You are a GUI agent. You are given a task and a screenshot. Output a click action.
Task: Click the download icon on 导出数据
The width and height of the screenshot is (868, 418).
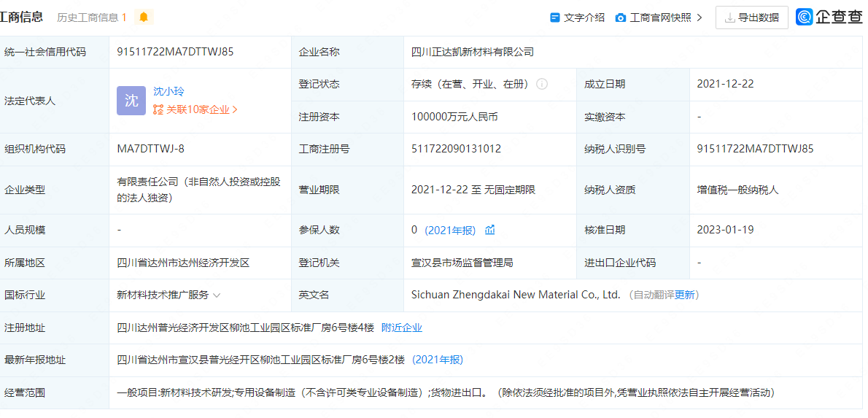pyautogui.click(x=730, y=18)
